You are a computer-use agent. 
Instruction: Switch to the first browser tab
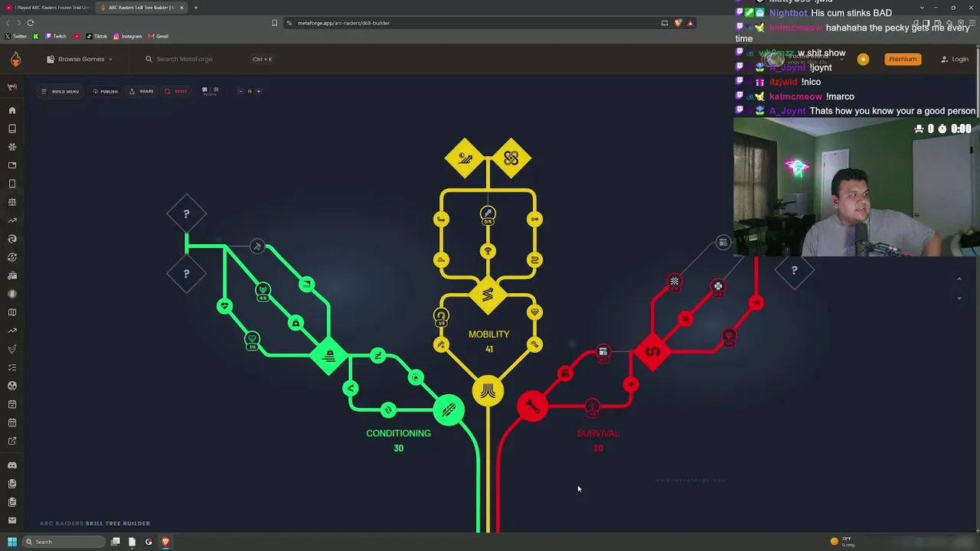point(47,8)
